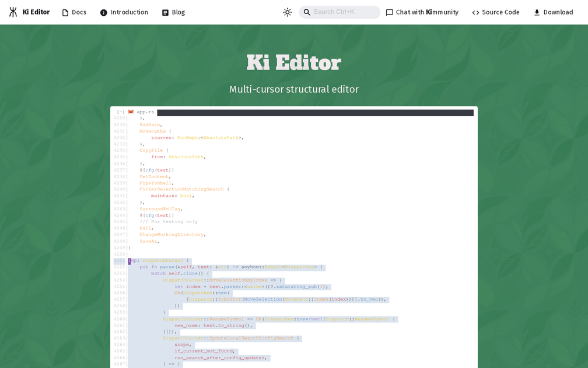Click 'if_current_not_found,' code line
588x368 pixels.
tap(204, 351)
